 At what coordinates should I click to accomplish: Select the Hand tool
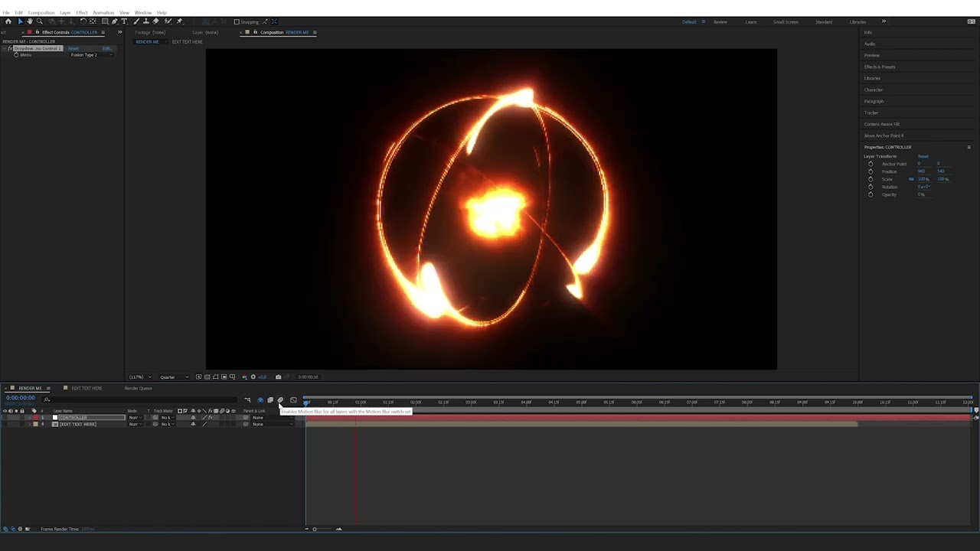click(30, 21)
